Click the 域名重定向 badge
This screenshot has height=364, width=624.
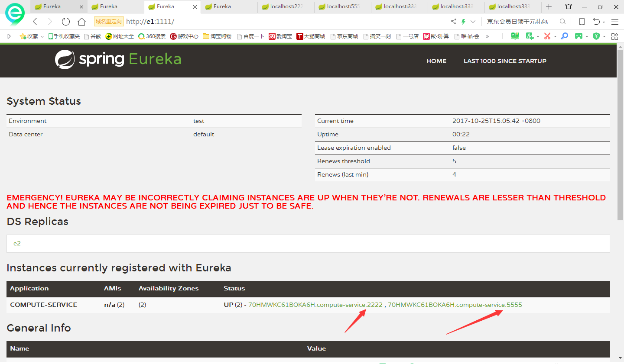click(x=109, y=22)
